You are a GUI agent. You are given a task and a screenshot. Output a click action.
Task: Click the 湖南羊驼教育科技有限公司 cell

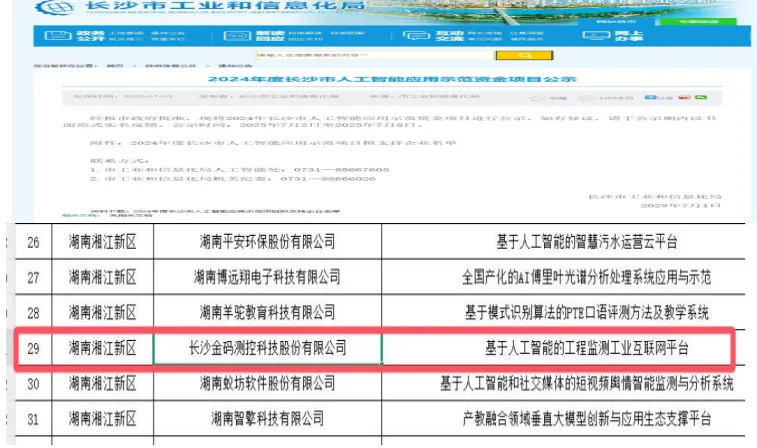point(267,313)
